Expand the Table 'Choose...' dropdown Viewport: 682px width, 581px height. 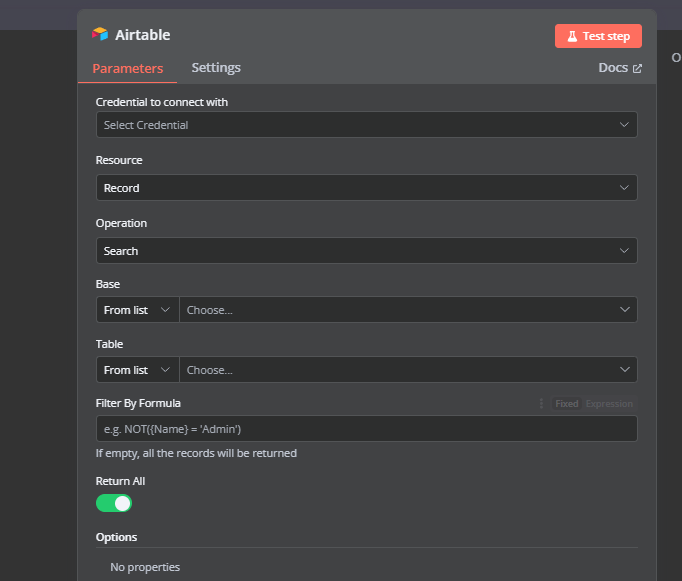click(x=408, y=370)
